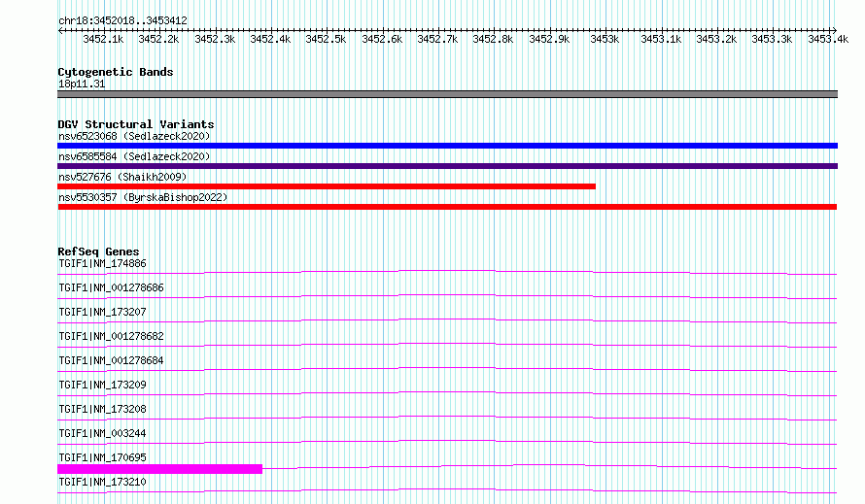Click the chr18:3452018..3453412 coordinate label
Screen dimensions: 865x504
tap(122, 21)
